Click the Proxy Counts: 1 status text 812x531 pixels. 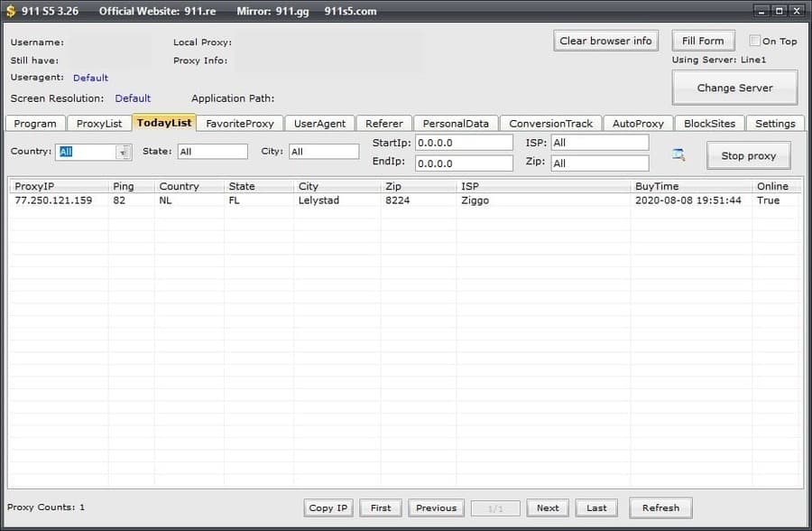coord(46,508)
